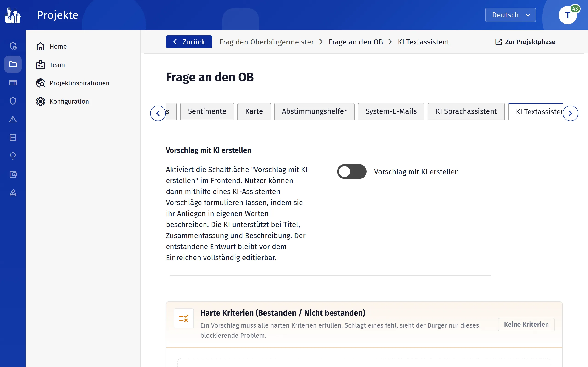Open the Abstimmungshelfer tab

(x=314, y=111)
